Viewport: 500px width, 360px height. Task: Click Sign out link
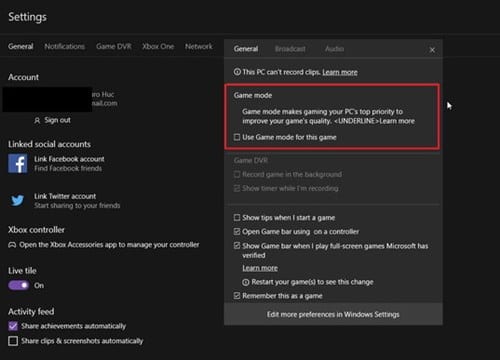pyautogui.click(x=57, y=120)
